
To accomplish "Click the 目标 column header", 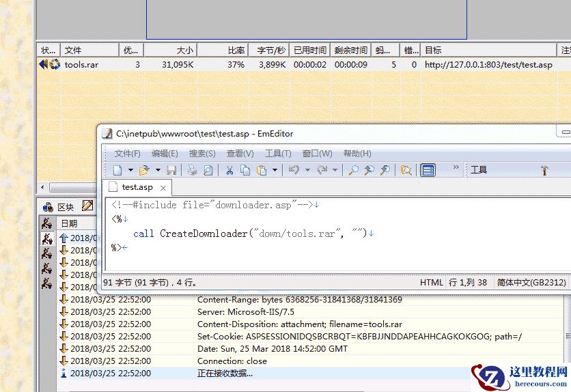I will (x=488, y=51).
